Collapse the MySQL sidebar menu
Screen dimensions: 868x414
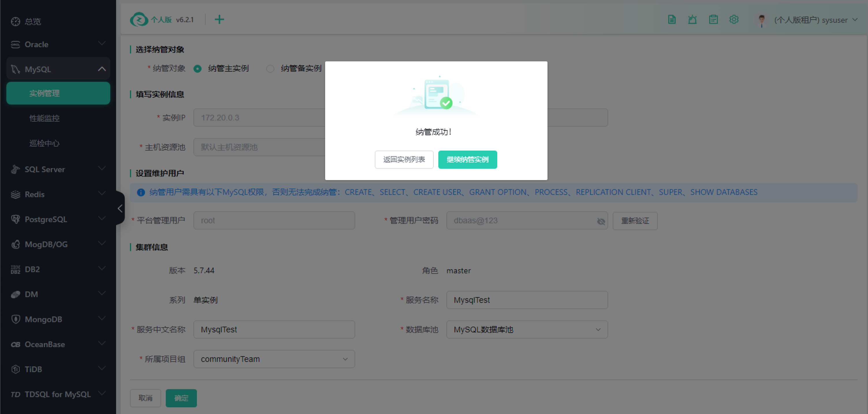(x=101, y=69)
